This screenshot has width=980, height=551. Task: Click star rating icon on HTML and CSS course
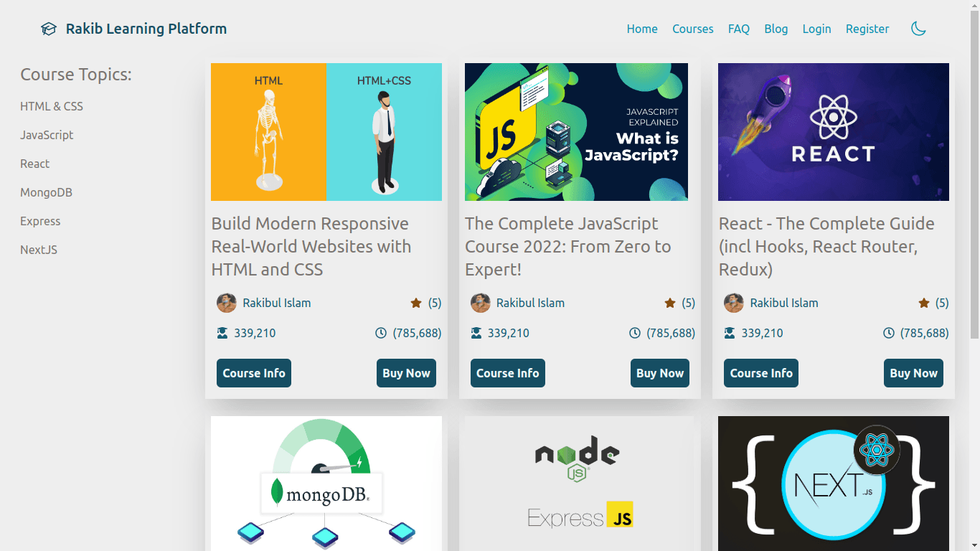click(x=416, y=303)
